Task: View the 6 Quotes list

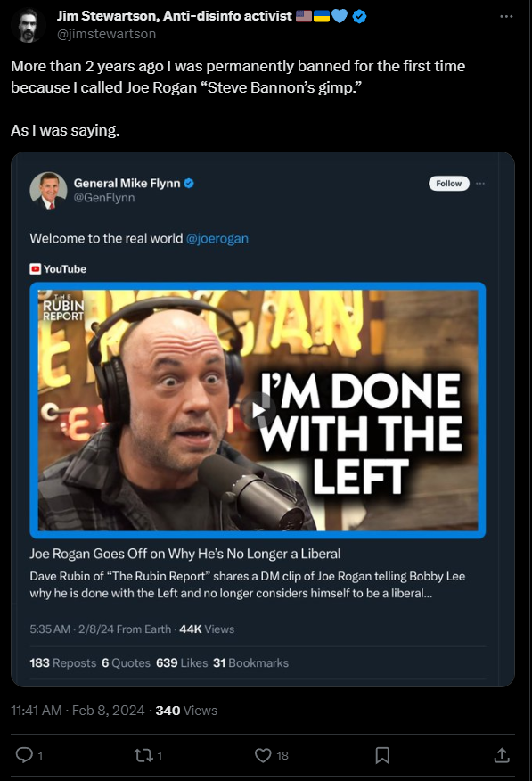Action: (126, 663)
